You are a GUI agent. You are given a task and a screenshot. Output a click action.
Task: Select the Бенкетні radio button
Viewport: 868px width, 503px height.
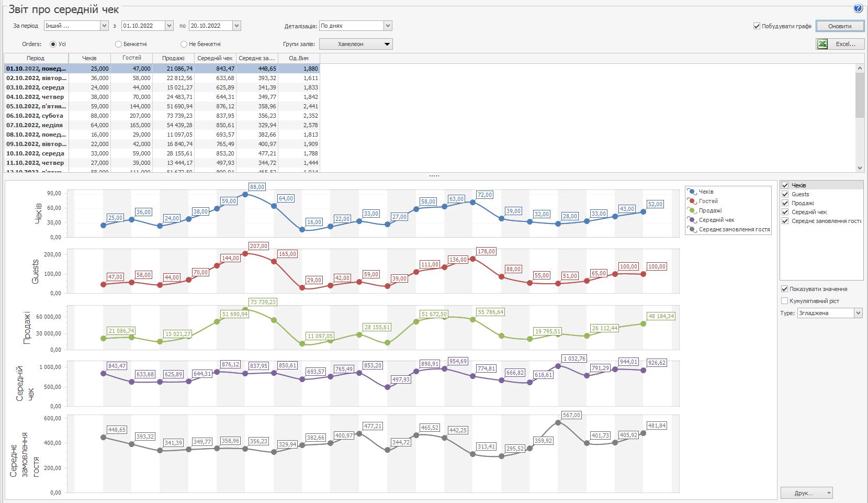[118, 44]
